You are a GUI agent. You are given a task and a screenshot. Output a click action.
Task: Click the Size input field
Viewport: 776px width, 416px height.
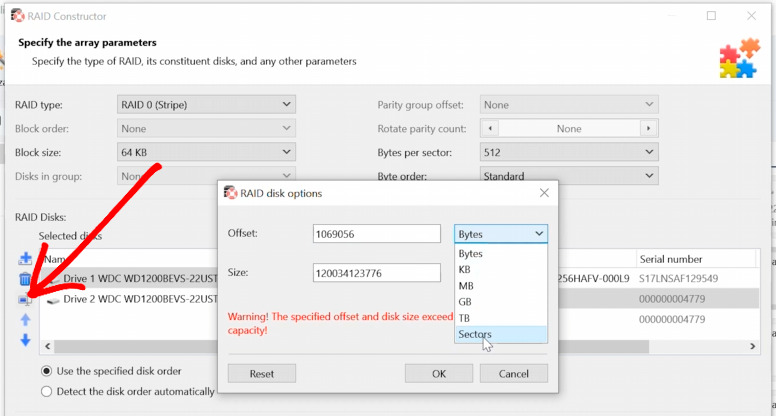[x=377, y=273]
